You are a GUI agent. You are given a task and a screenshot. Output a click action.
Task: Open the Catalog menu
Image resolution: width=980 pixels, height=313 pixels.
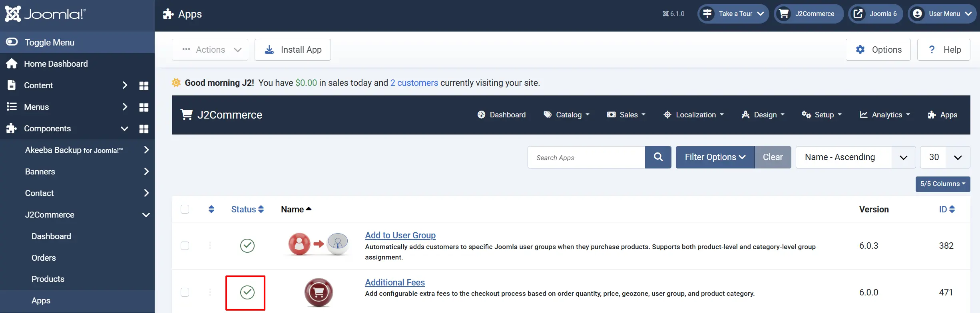566,115
